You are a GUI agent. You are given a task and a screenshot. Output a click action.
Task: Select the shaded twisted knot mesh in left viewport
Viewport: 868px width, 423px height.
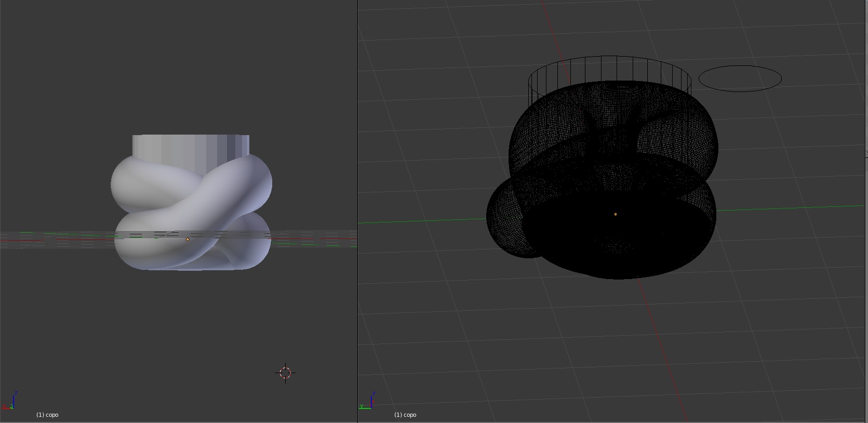click(x=191, y=212)
